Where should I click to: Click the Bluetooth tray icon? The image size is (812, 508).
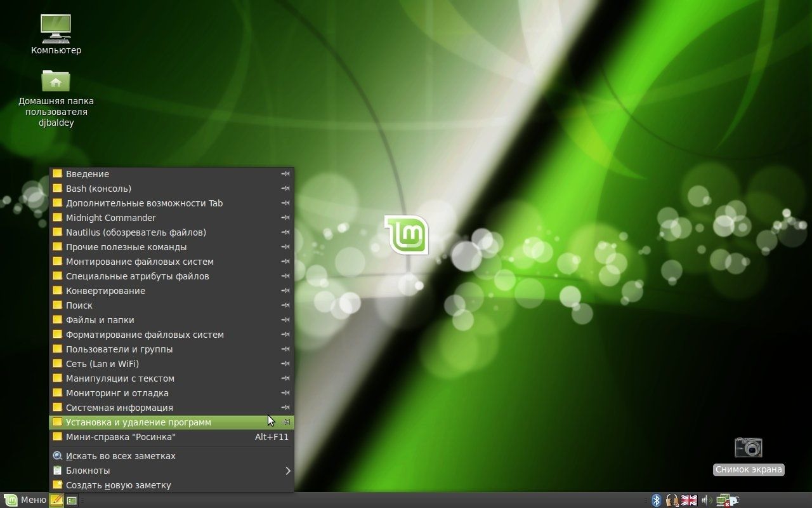tap(657, 500)
